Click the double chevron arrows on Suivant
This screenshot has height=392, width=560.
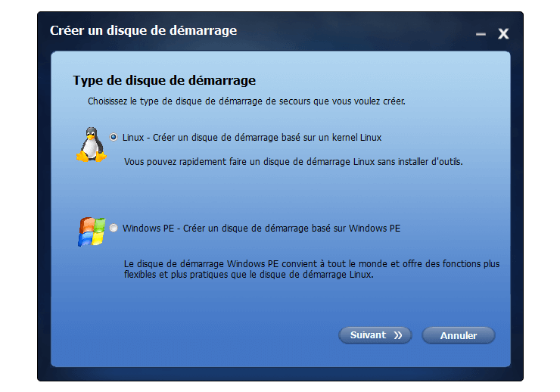coord(398,335)
